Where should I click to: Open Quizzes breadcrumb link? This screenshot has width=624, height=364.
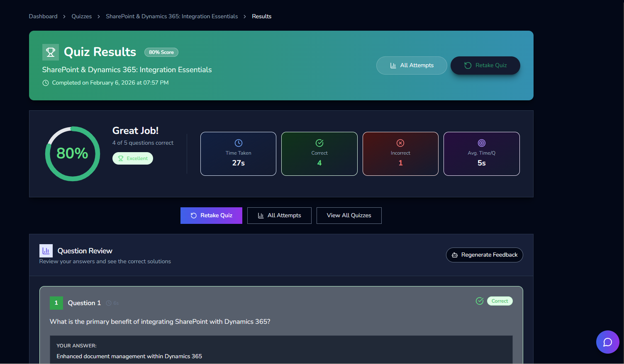coord(82,17)
